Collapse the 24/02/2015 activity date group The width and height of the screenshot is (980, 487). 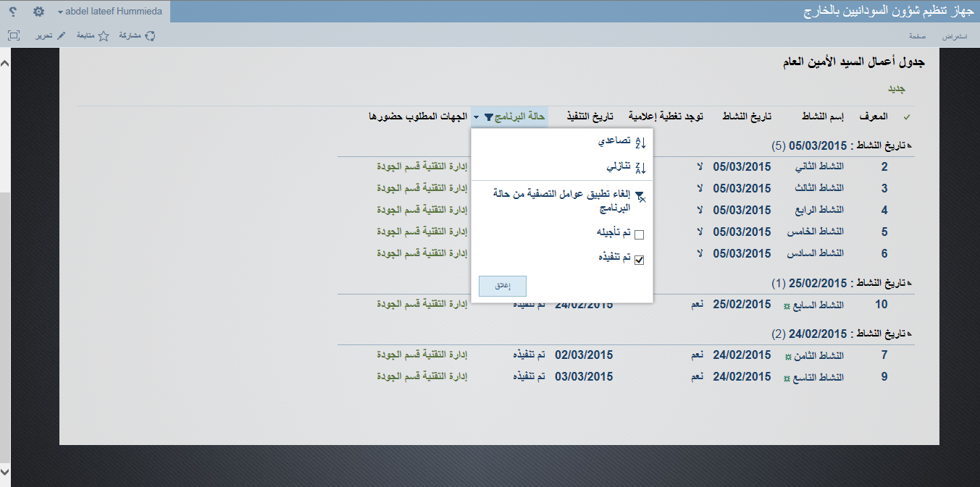point(909,334)
